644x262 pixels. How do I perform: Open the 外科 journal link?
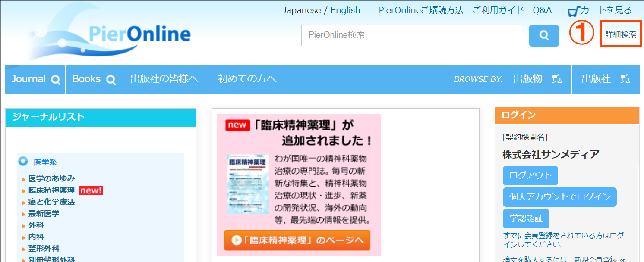(36, 225)
